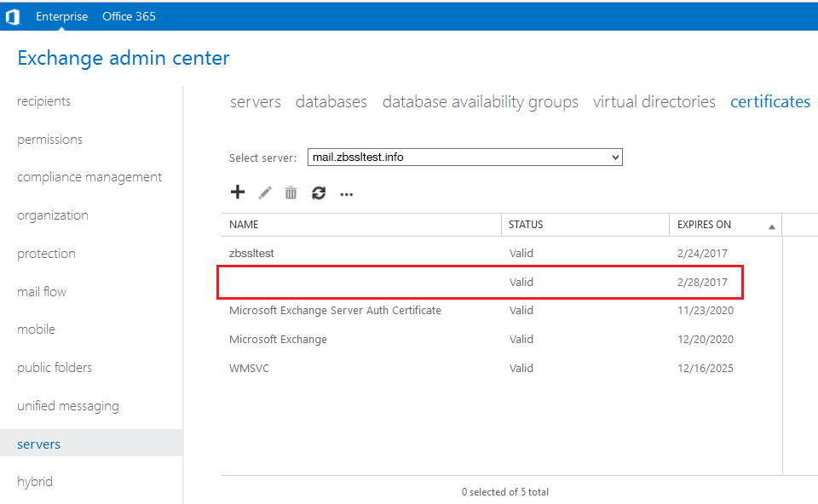Open recipients in the left navigation
Screen dimensions: 818x504
[x=44, y=101]
